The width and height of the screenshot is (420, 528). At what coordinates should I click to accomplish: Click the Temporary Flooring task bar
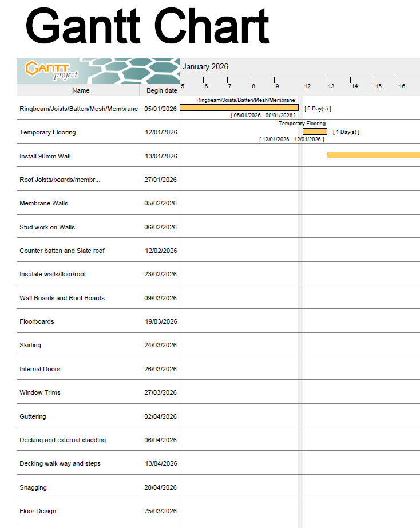pyautogui.click(x=315, y=132)
